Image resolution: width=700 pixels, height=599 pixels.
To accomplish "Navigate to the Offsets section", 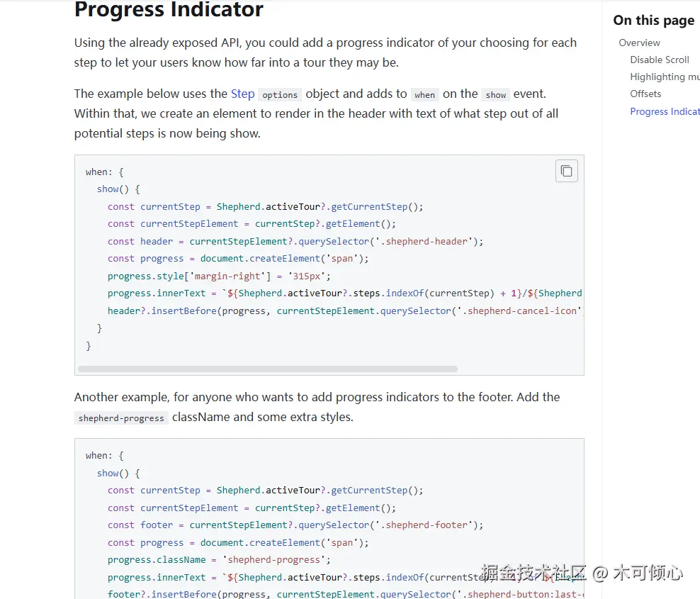I will (645, 94).
